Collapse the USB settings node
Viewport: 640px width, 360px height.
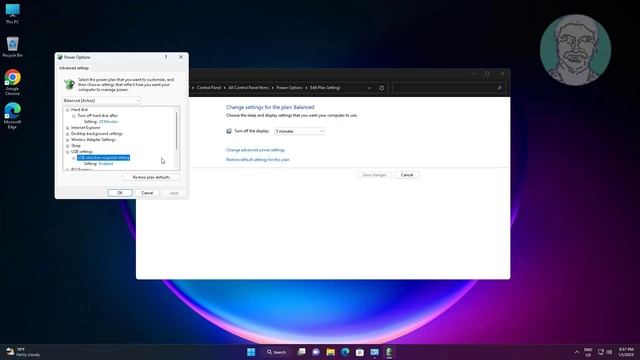pos(68,152)
